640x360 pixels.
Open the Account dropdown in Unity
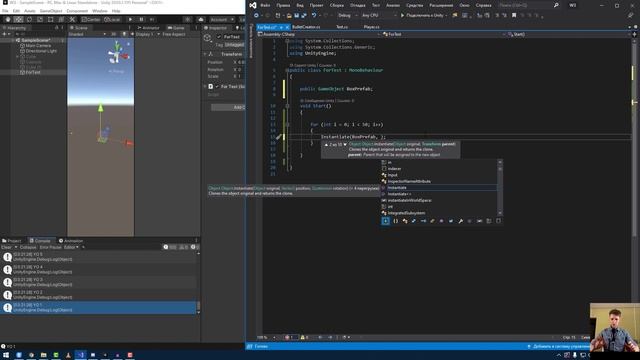(221, 19)
